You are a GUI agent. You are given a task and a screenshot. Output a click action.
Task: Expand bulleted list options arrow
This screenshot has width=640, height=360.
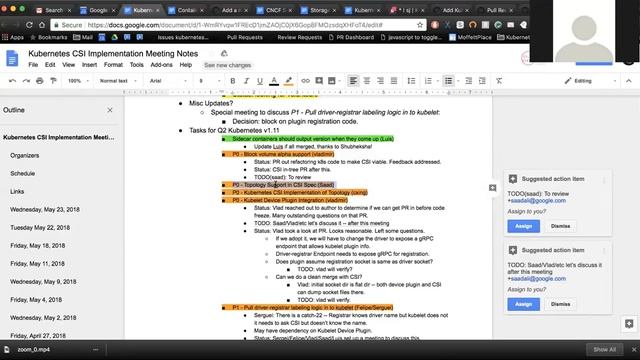458,81
